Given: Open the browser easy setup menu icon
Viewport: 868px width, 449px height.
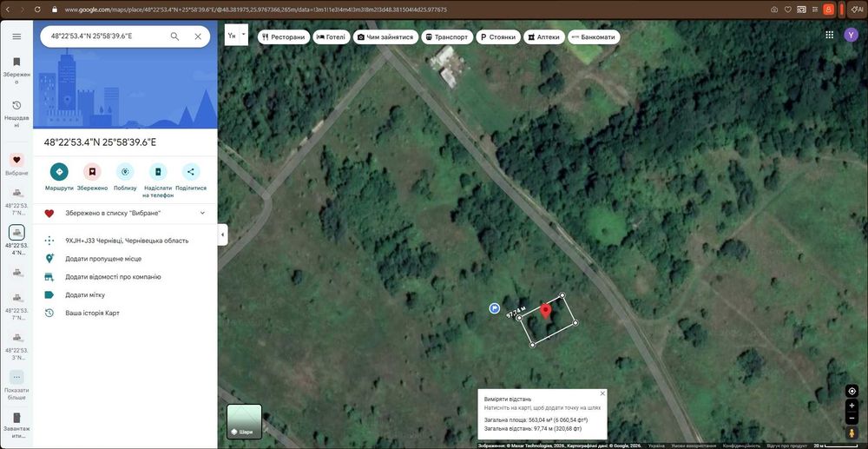Looking at the screenshot, I should coord(815,10).
